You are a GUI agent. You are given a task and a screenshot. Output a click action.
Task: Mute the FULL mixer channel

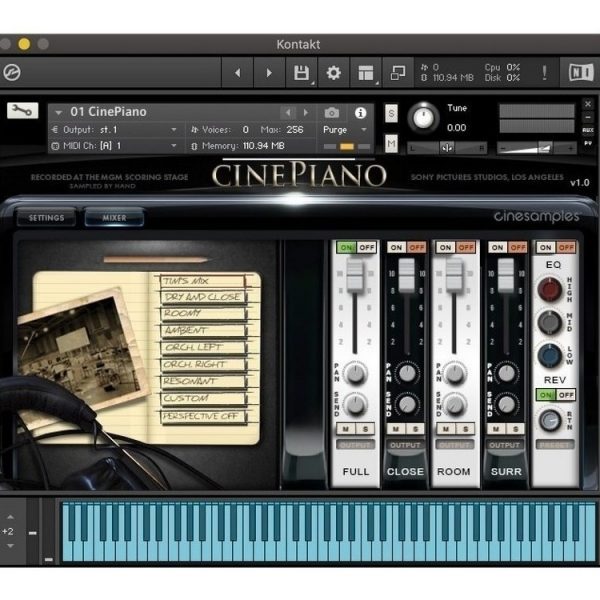pos(346,429)
